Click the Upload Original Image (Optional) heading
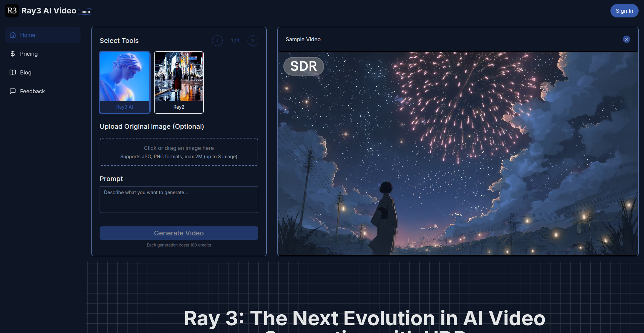The width and height of the screenshot is (644, 333). point(152,126)
